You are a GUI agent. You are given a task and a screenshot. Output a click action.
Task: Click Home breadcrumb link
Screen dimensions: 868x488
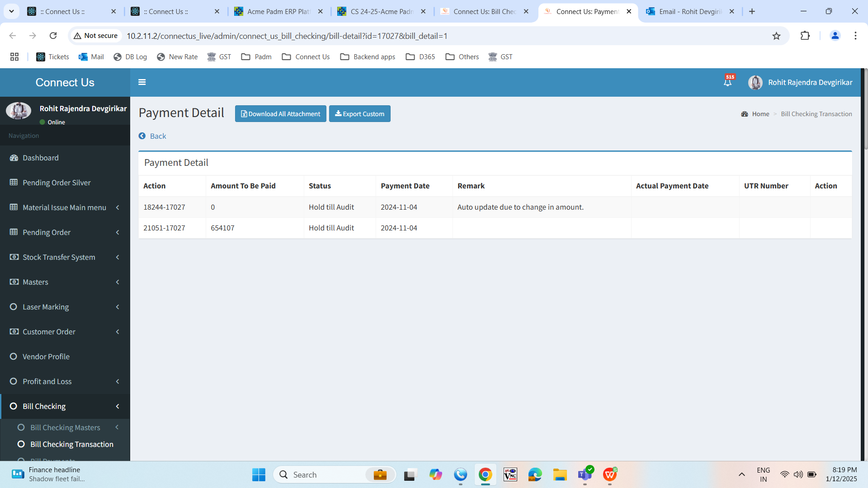tap(760, 114)
